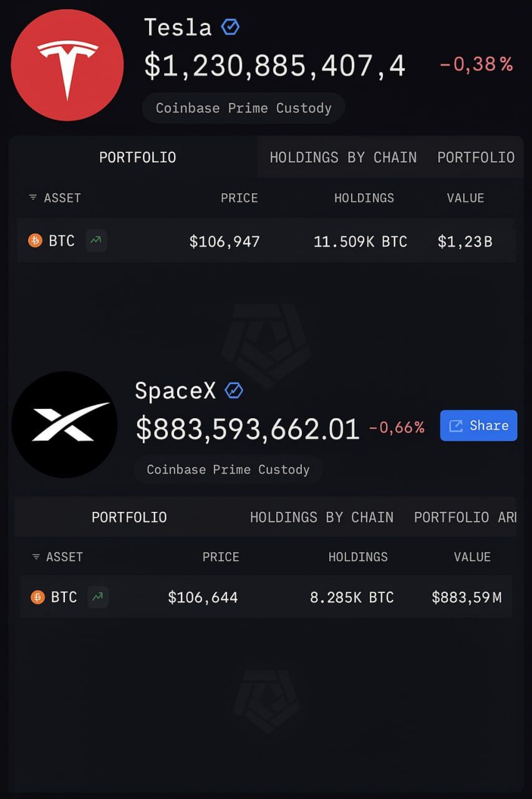Open BTC trend chart icon in Tesla row

[96, 241]
